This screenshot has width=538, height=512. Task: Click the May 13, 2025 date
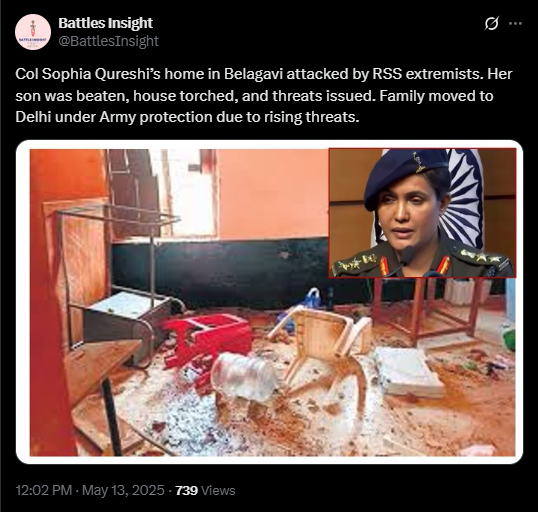coord(123,490)
